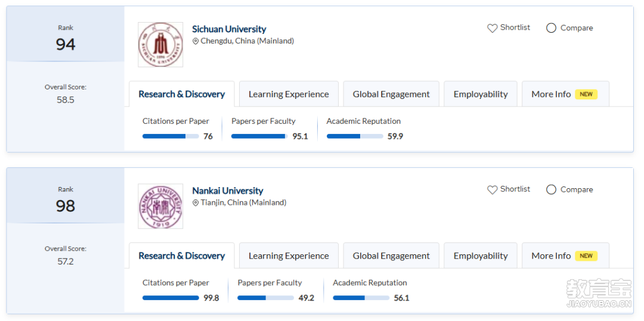Click the Shortlist label for Nankai University
Viewport: 644px width, 321px height.
515,189
